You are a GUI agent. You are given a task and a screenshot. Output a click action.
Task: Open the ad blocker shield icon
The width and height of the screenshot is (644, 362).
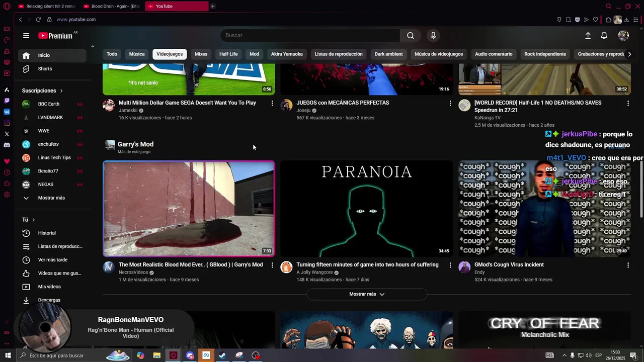[577, 20]
